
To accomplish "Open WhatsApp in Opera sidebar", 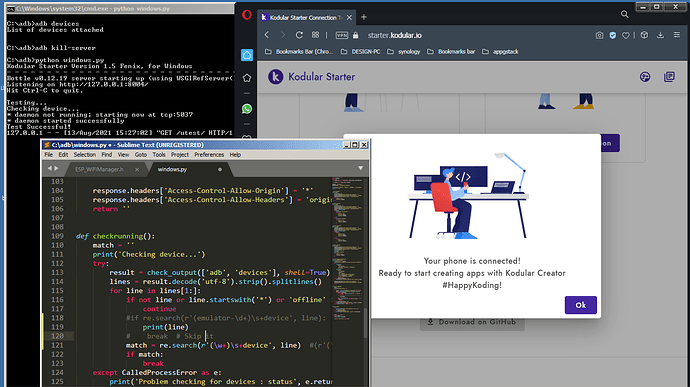I will [247, 109].
